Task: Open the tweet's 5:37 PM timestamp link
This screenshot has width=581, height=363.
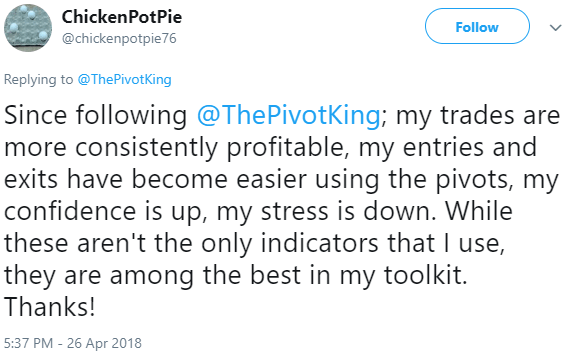Action: tap(29, 343)
